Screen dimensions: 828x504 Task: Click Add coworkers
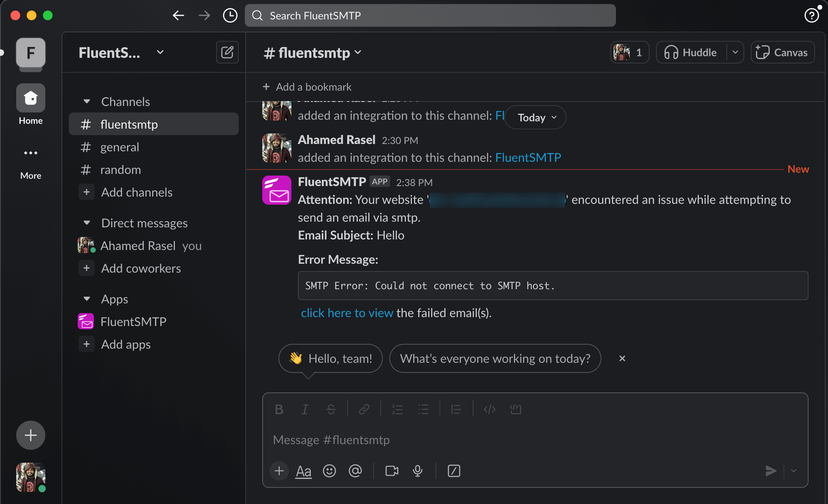(154, 268)
